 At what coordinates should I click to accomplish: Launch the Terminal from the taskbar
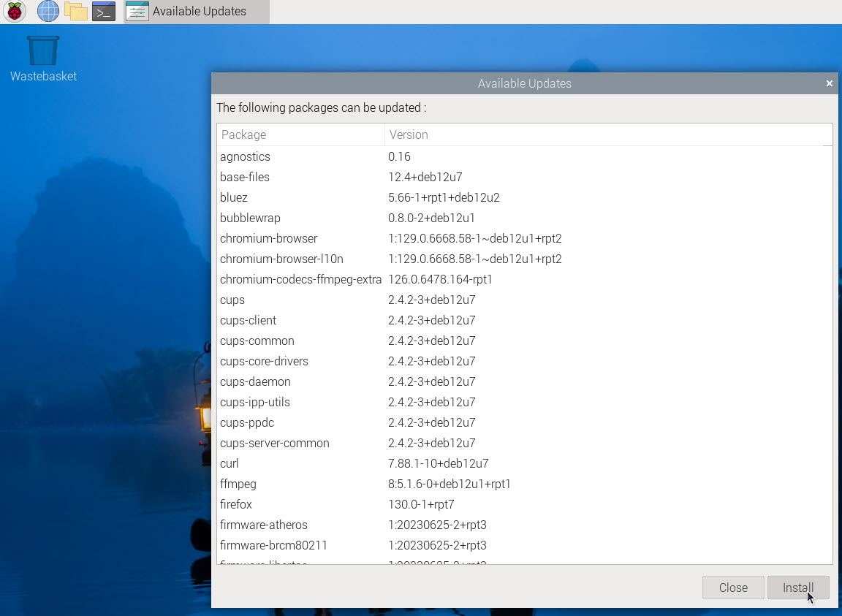pyautogui.click(x=104, y=11)
